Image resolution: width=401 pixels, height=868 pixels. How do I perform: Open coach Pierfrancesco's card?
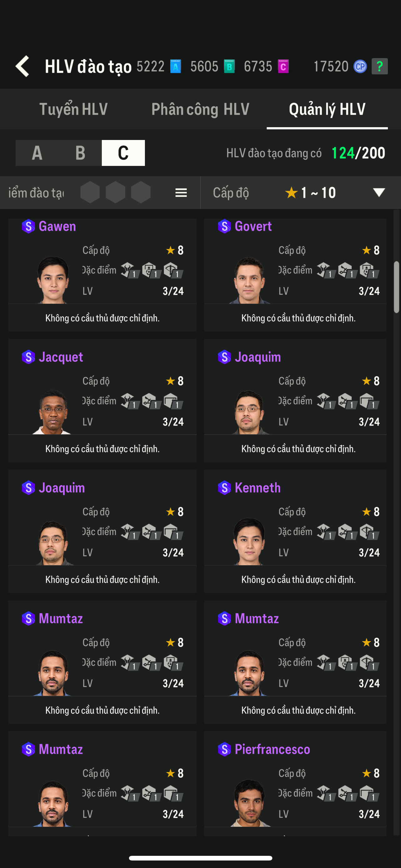tap(295, 782)
